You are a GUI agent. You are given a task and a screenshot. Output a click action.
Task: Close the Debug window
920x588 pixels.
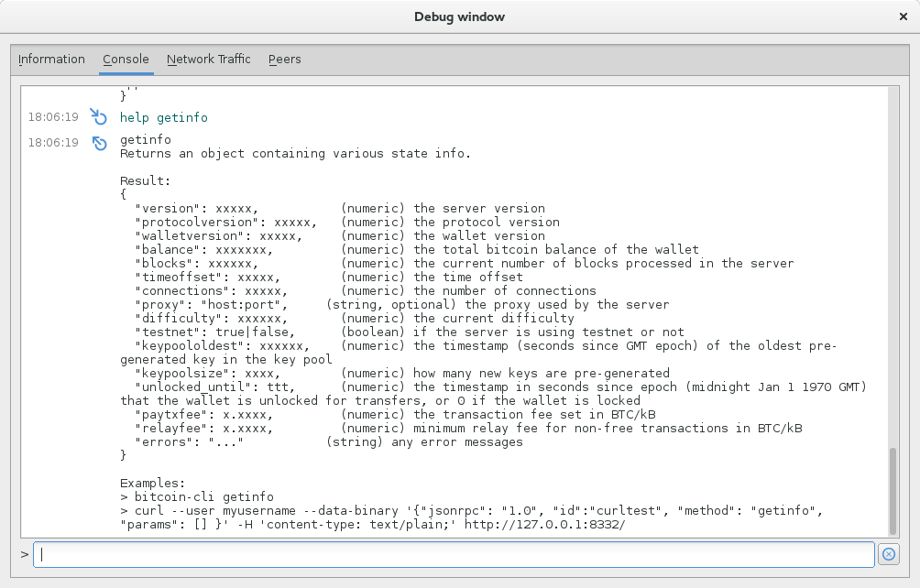[x=903, y=16]
